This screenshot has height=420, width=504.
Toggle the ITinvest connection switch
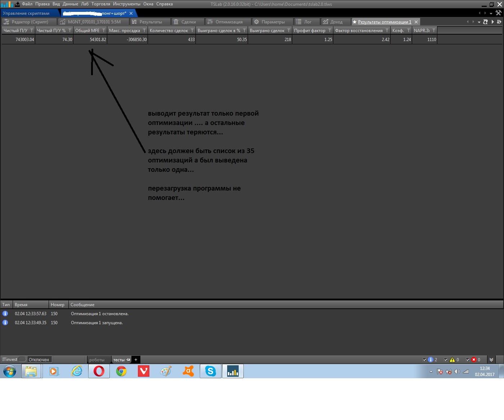22,359
